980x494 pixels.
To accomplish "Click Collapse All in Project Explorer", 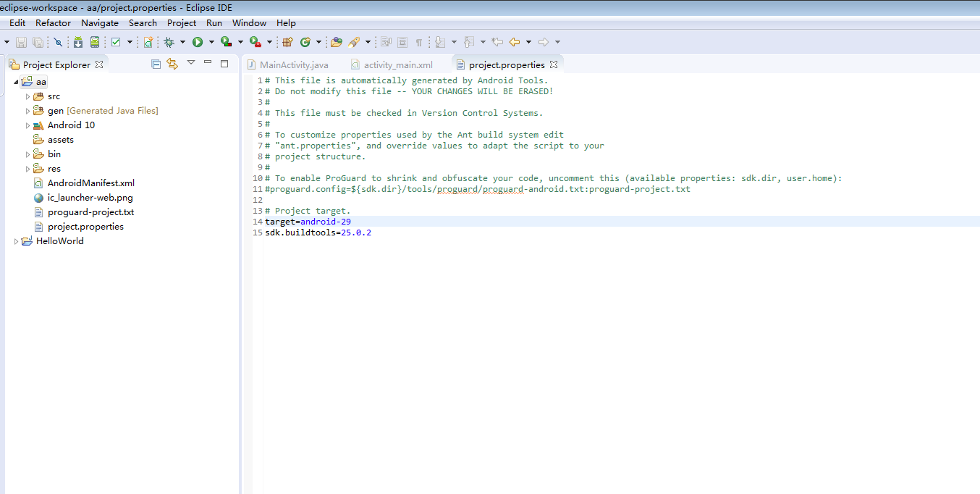I will coord(156,64).
